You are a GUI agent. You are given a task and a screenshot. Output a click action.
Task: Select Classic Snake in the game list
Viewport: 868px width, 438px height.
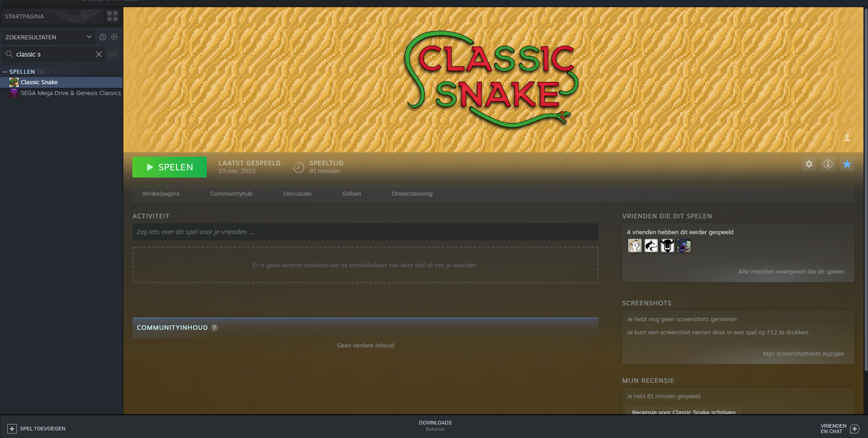click(61, 82)
